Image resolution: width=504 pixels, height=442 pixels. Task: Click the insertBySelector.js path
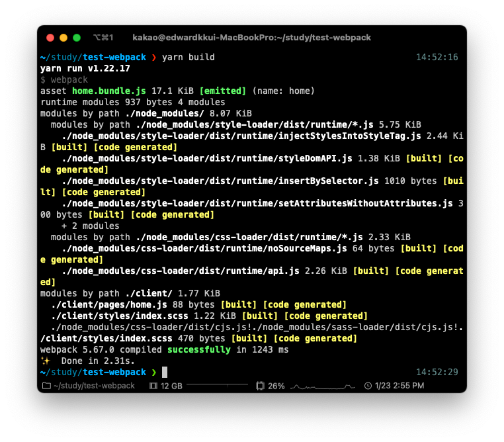point(220,181)
